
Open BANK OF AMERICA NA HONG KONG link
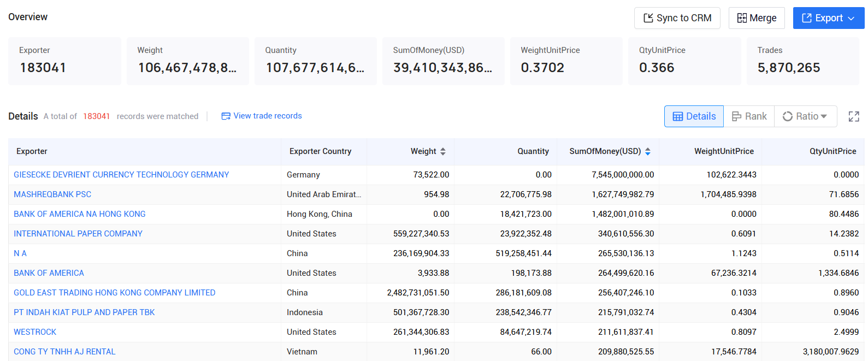coord(80,214)
